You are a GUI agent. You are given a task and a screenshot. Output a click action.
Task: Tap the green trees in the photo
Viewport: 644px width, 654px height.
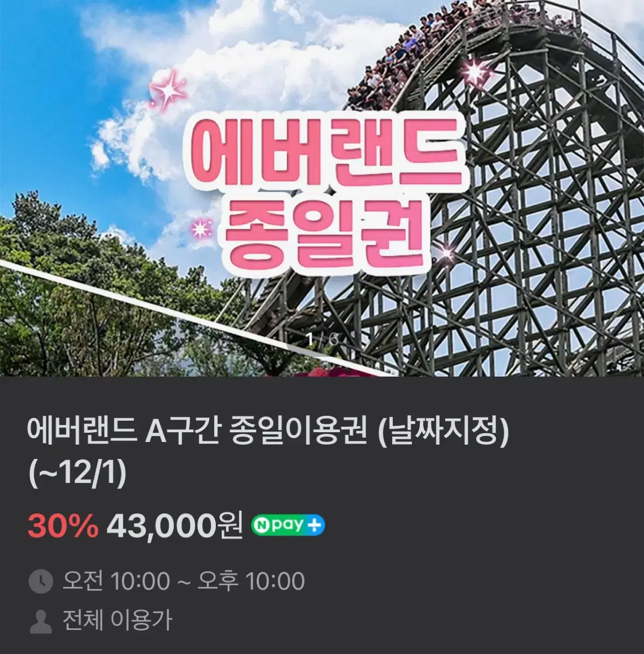pyautogui.click(x=109, y=294)
